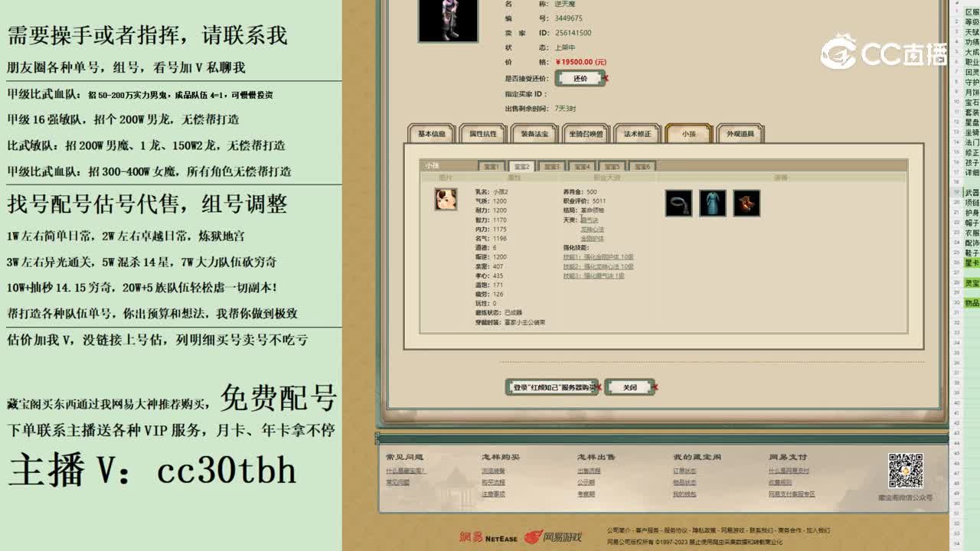980x551 pixels.
Task: Open 考察期 footer link
Action: (x=586, y=494)
